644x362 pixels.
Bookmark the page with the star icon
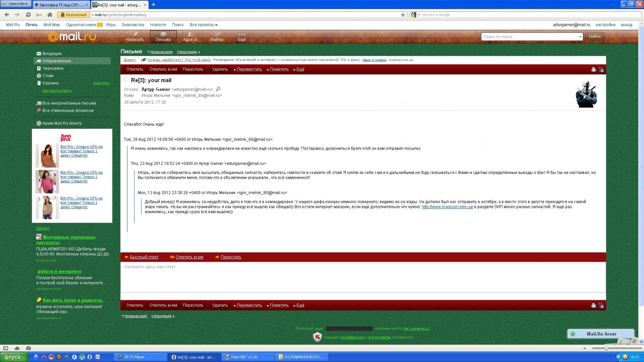click(403, 15)
